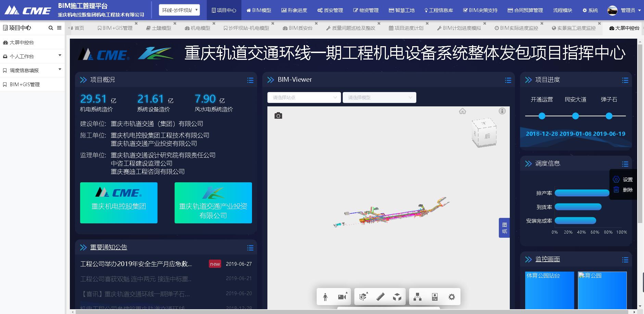Open the explode model tool
Screen dimensions: 644x314
pos(397,297)
